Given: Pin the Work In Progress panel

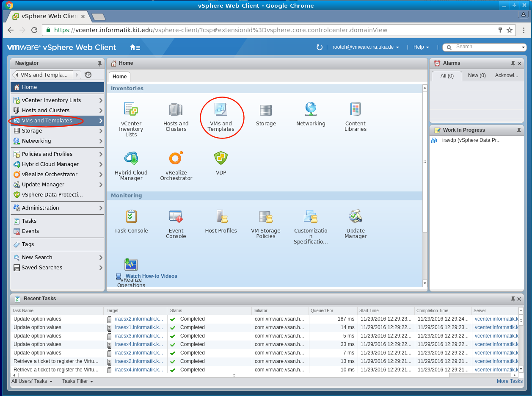Looking at the screenshot, I should (519, 130).
